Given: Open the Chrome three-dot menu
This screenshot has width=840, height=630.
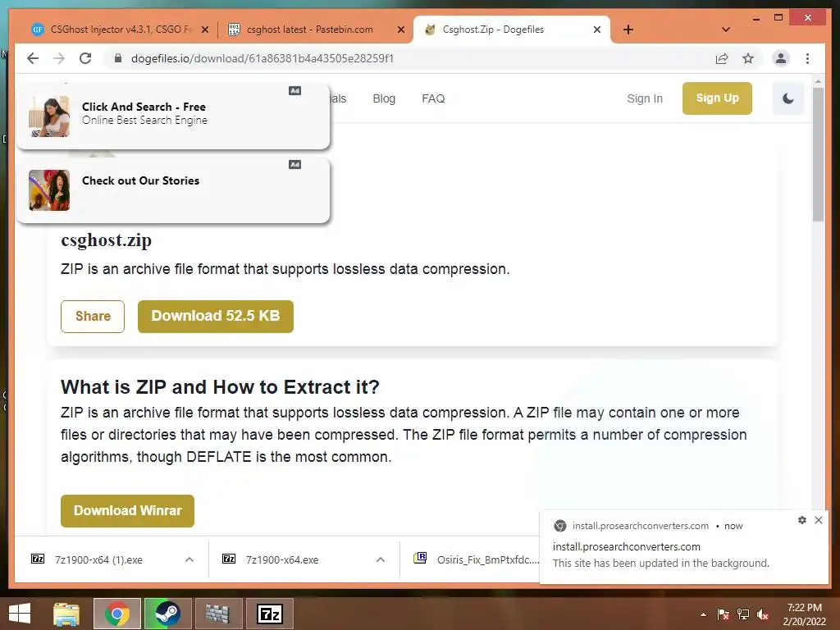Looking at the screenshot, I should [807, 58].
